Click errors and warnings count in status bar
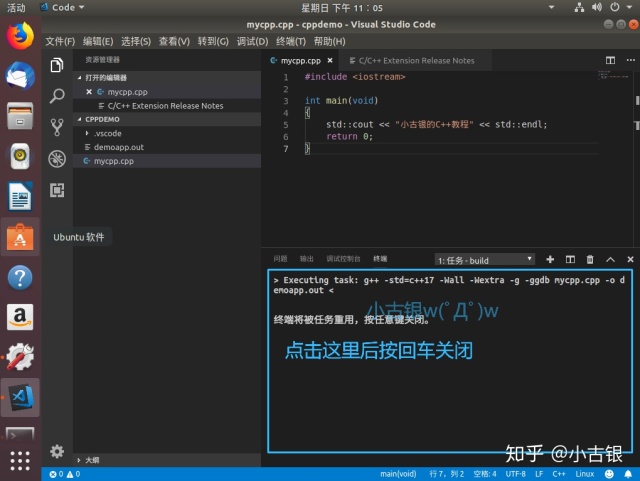 [x=65, y=474]
